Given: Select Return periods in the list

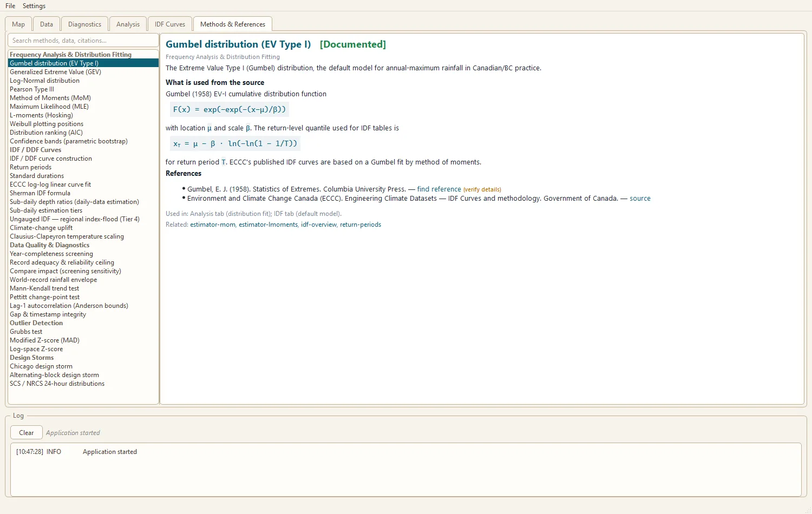Looking at the screenshot, I should tap(83, 167).
